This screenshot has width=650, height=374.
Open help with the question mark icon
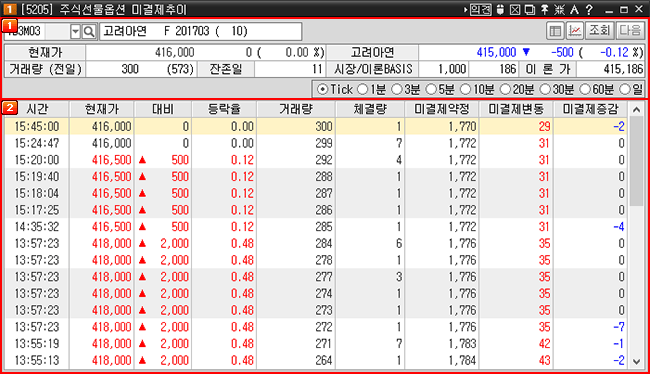click(589, 9)
